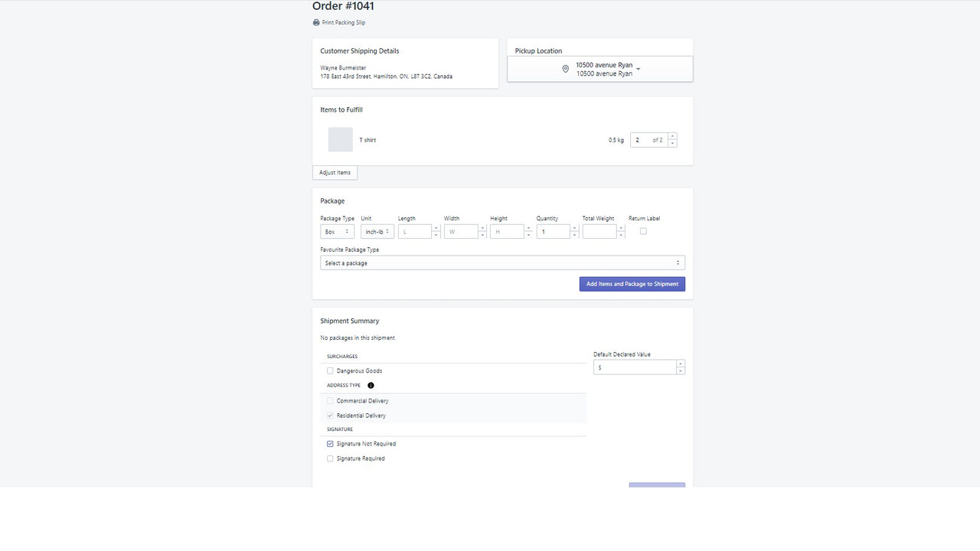Screen dimensions: 980x551
Task: Click the Adjust Items button
Action: click(x=335, y=172)
